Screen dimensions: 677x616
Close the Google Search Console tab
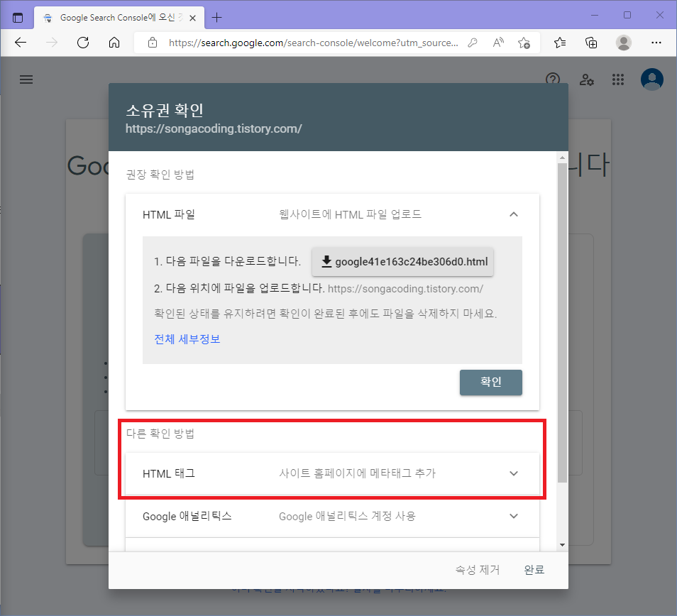pos(192,18)
